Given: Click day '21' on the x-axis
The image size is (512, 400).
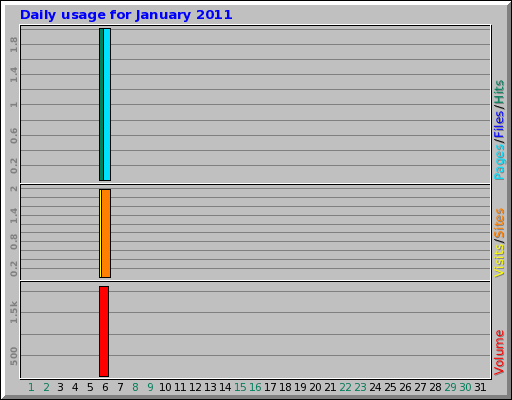Looking at the screenshot, I should click(330, 387).
